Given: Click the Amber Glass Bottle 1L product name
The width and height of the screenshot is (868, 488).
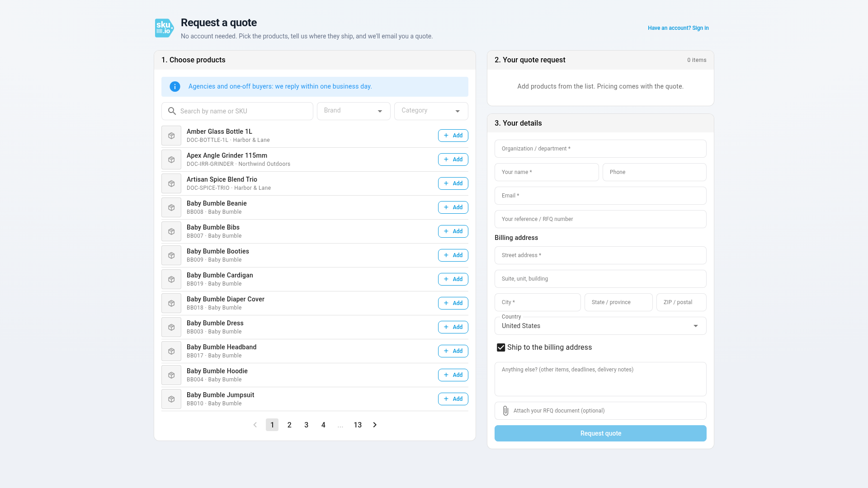Looking at the screenshot, I should pyautogui.click(x=219, y=131).
